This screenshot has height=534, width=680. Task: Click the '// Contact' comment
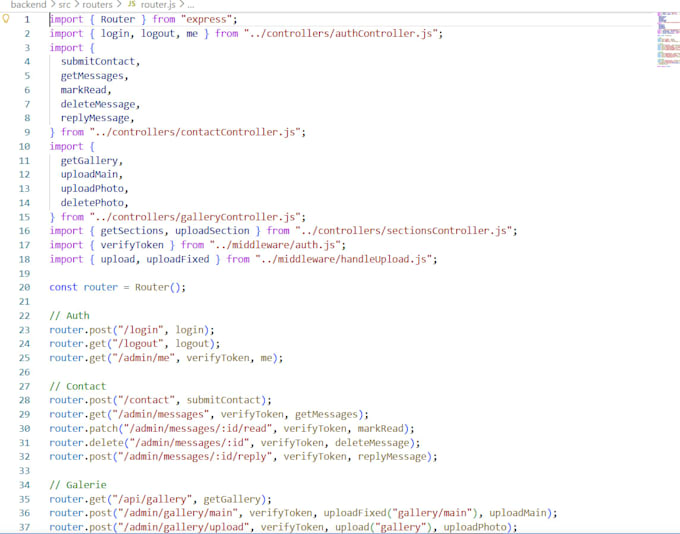pyautogui.click(x=78, y=386)
